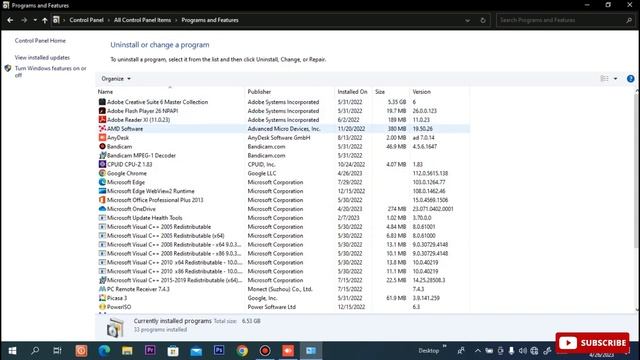Select Microsoft Edge WebView2 Runtime row
640x360 pixels.
tap(283, 191)
